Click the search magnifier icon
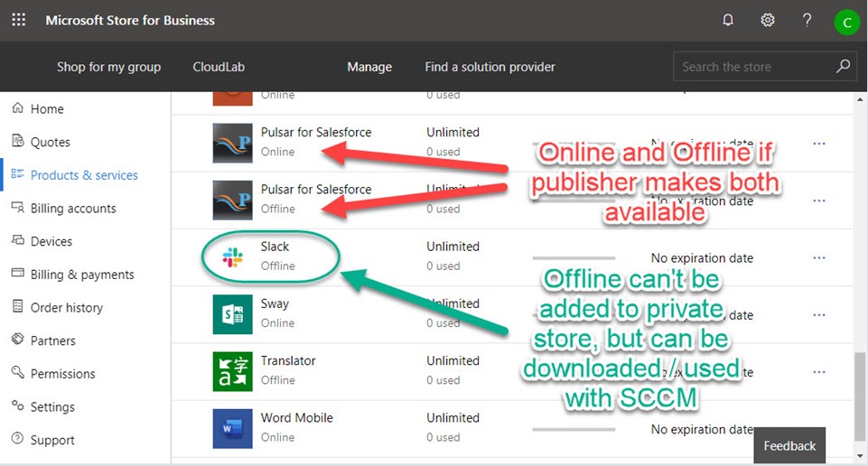 click(x=843, y=66)
